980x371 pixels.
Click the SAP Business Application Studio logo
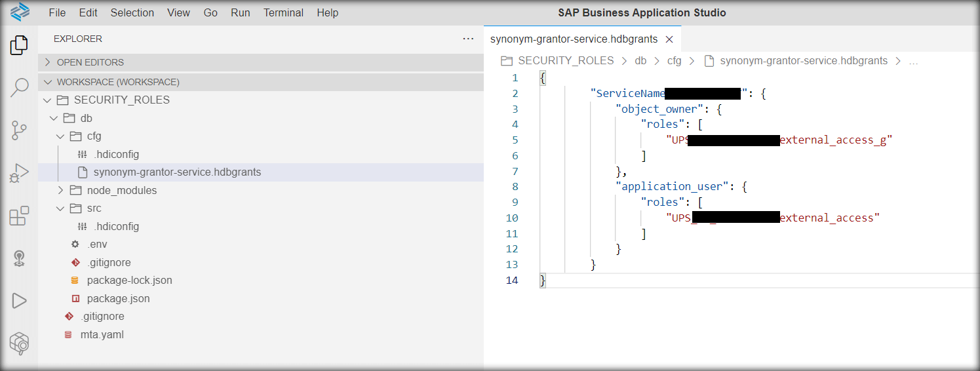tap(20, 12)
